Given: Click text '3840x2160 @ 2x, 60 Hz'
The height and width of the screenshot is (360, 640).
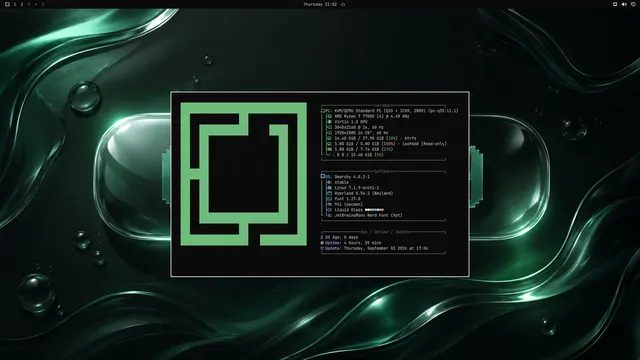Looking at the screenshot, I should tap(359, 127).
